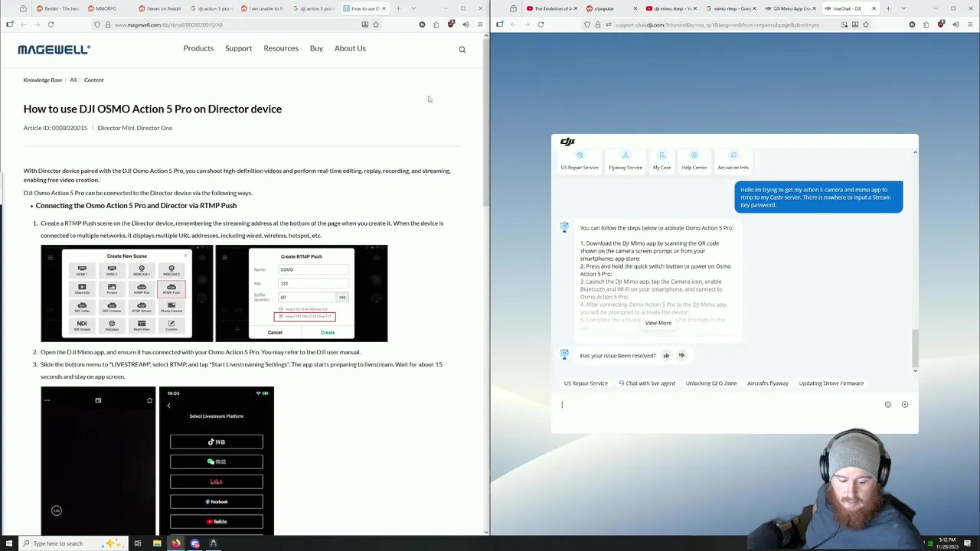The width and height of the screenshot is (980, 551).
Task: Open new tab in right browser
Action: point(888,8)
